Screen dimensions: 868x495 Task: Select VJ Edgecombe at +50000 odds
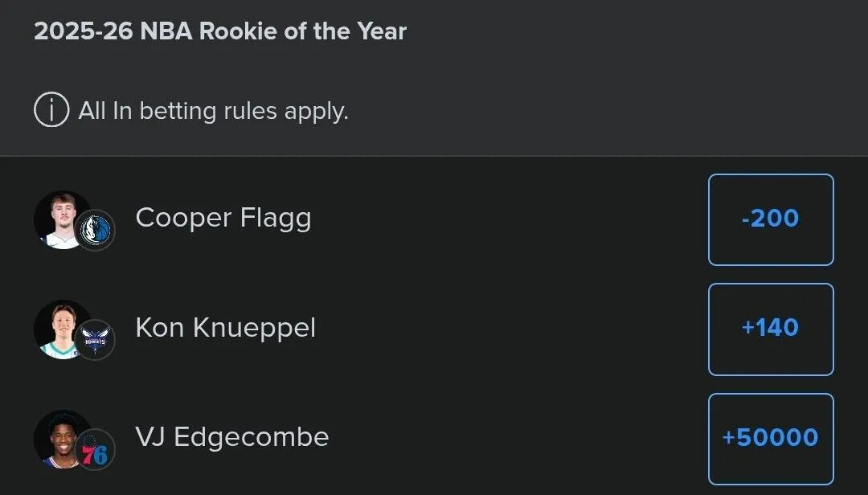[770, 438]
